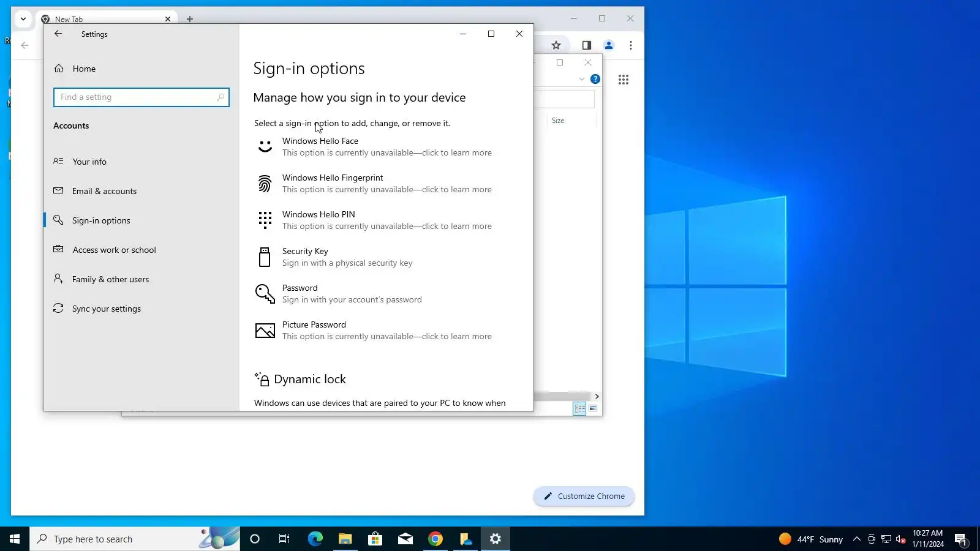Click Customize Chrome button

coord(584,497)
